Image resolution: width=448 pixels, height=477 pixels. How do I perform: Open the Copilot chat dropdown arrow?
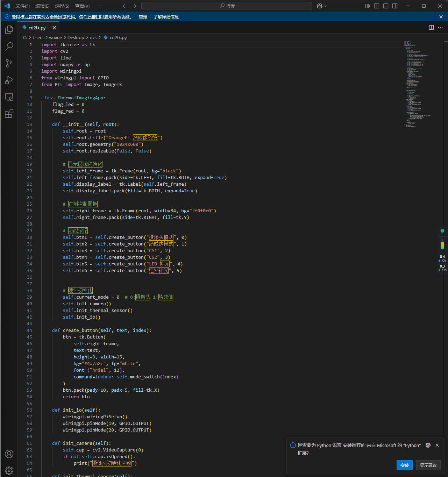pos(325,6)
